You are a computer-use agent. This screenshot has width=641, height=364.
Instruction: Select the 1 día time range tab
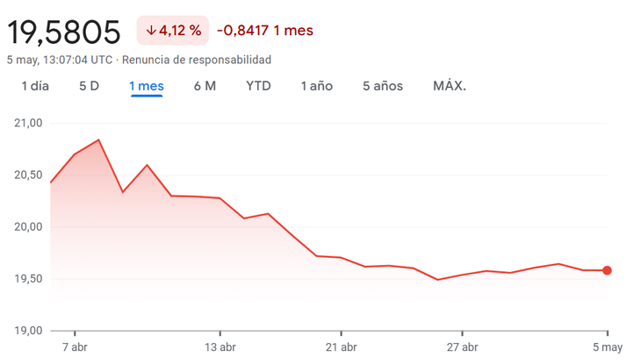[35, 86]
